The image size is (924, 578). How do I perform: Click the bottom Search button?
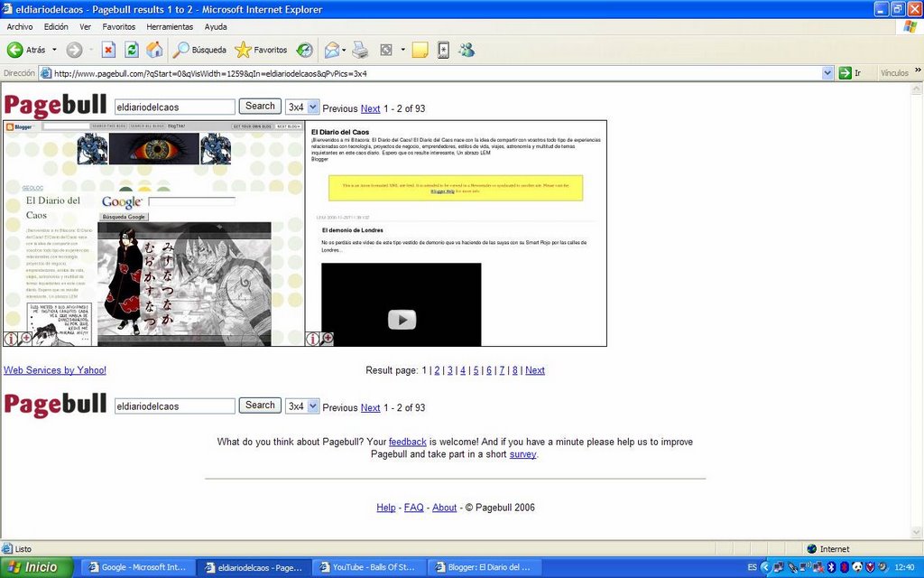260,406
